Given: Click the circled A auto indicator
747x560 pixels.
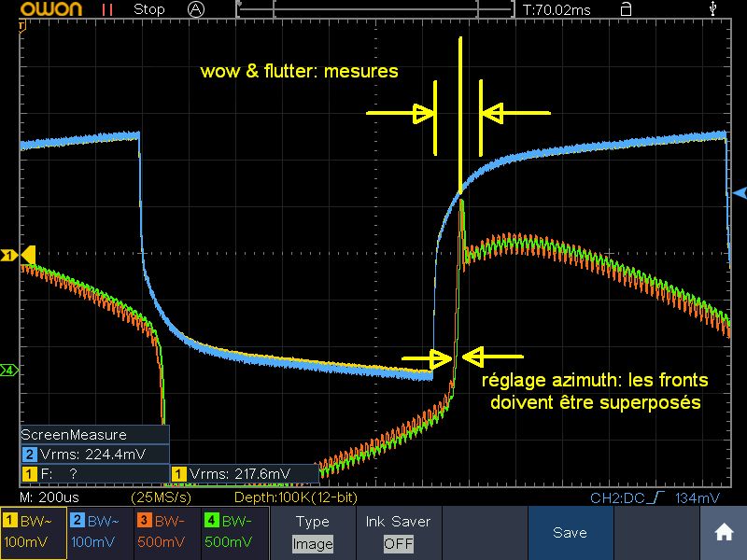Looking at the screenshot, I should 196,9.
